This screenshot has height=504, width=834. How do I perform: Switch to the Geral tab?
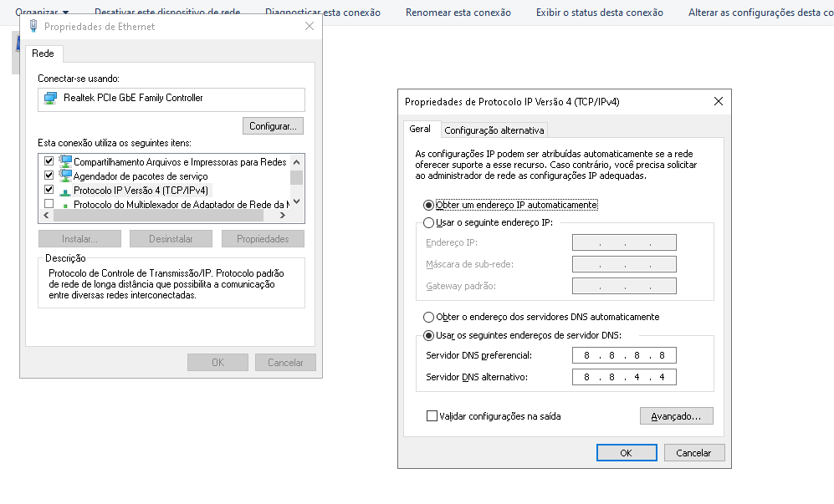420,129
